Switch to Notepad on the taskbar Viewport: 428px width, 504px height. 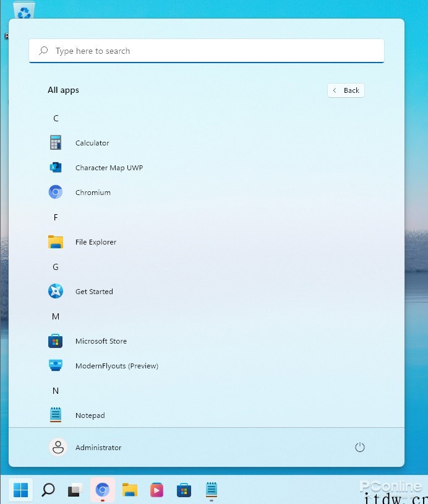click(212, 490)
